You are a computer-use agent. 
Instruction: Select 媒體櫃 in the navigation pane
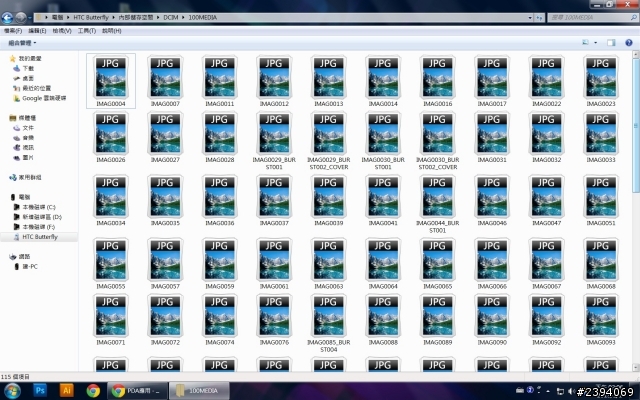pos(23,118)
